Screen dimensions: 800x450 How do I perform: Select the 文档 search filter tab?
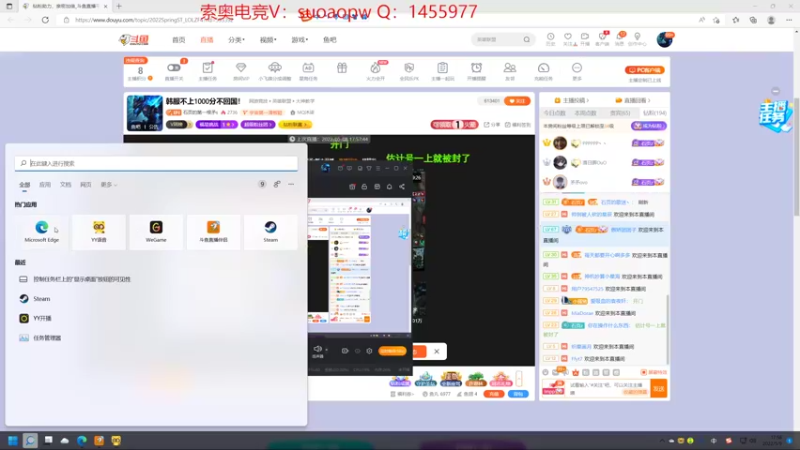(65, 185)
